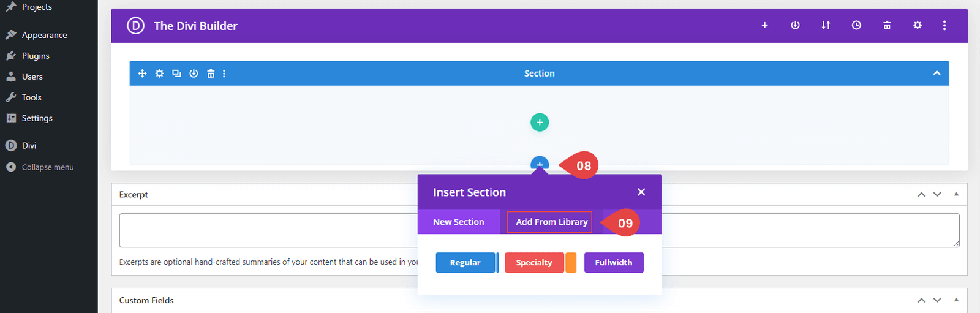Open the Tools menu
Viewport: 980px width, 313px height.
point(31,97)
